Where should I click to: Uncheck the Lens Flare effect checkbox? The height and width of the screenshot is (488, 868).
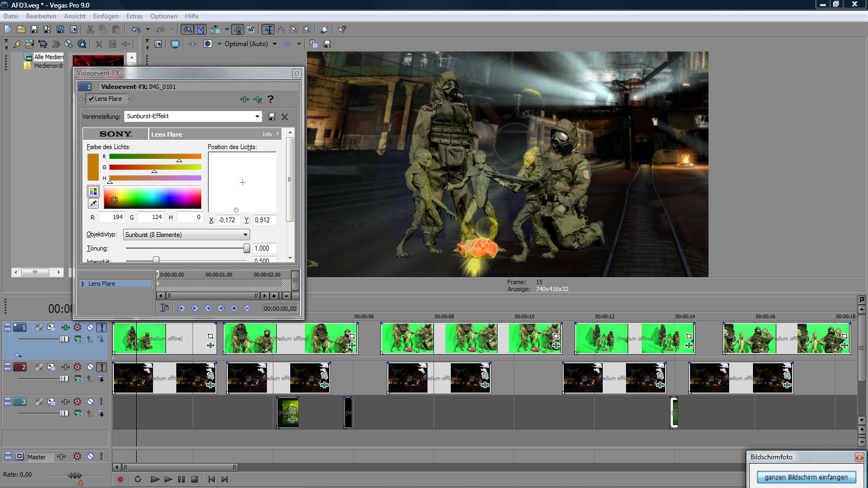(91, 99)
